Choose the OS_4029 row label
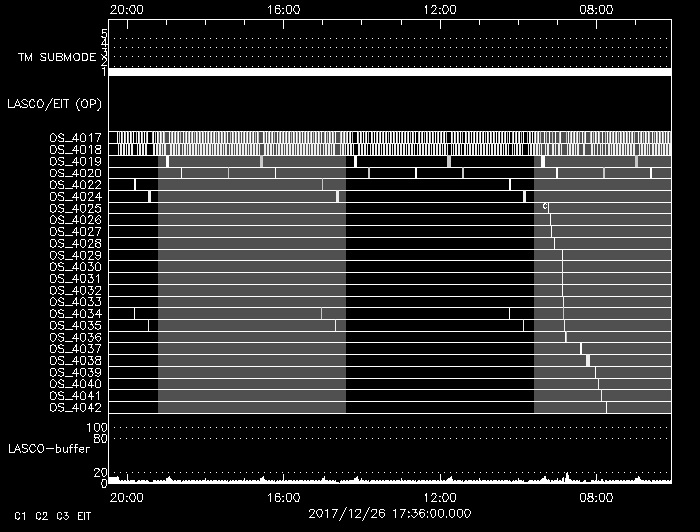The height and width of the screenshot is (532, 700). (x=75, y=255)
